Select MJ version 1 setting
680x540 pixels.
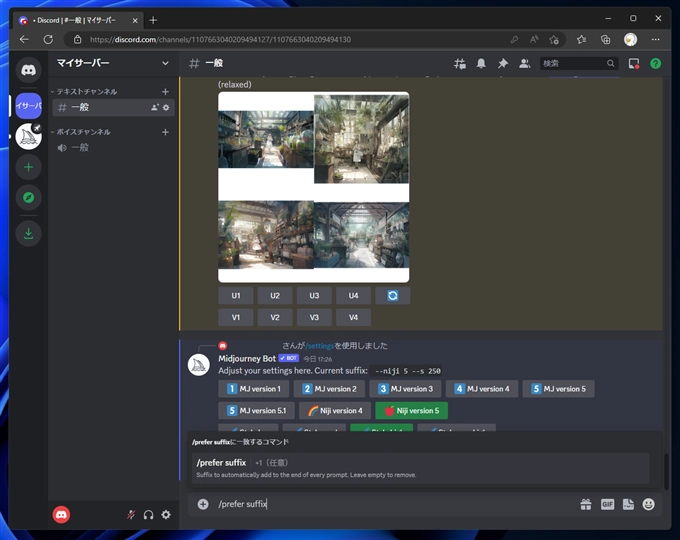click(x=254, y=389)
